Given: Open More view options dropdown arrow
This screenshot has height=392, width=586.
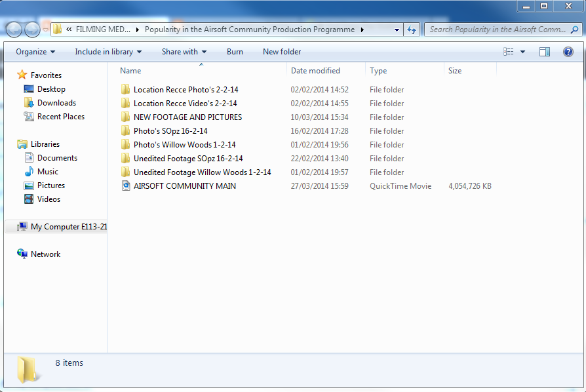Looking at the screenshot, I should pyautogui.click(x=522, y=52).
